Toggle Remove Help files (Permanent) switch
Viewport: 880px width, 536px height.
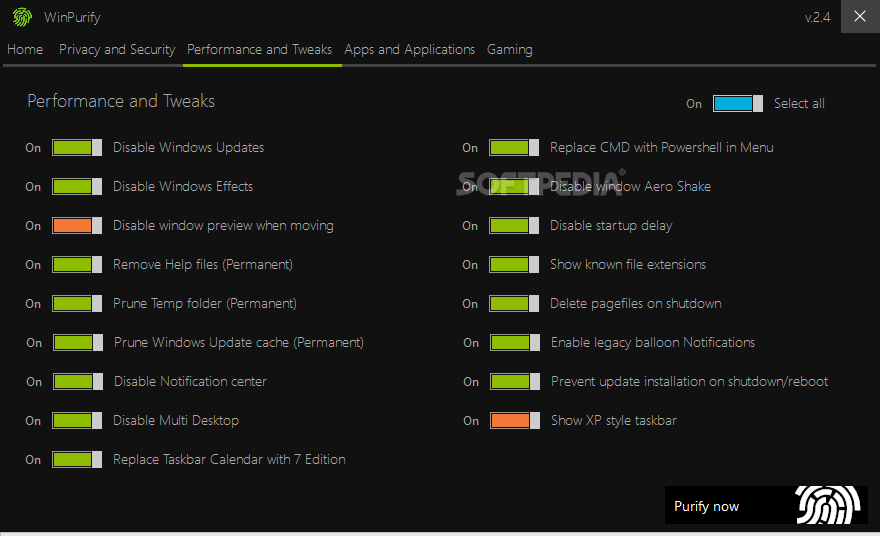point(77,264)
